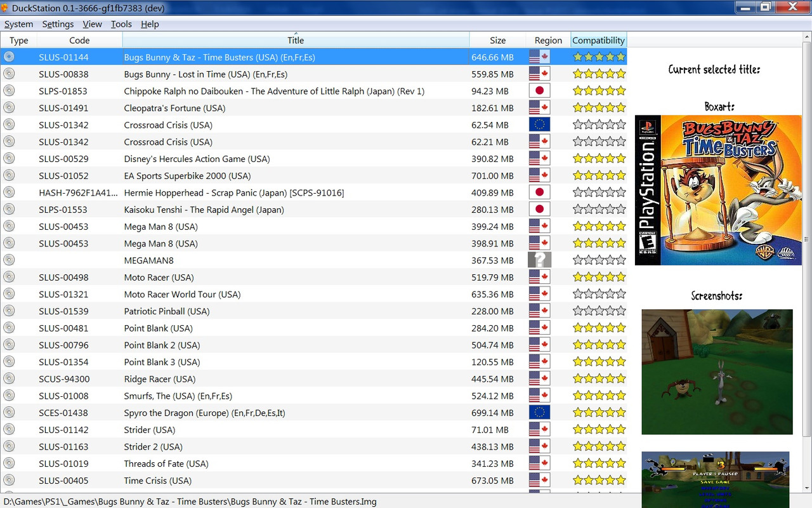Open the View menu

coord(92,24)
